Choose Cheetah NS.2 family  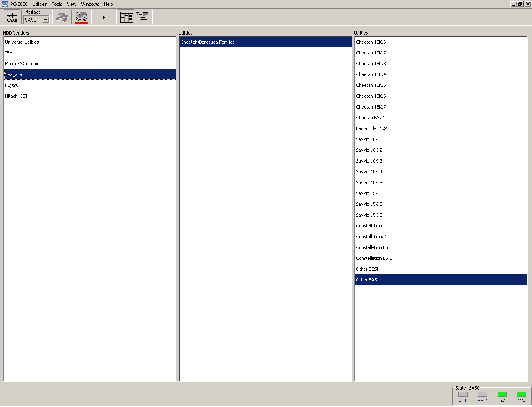pos(441,118)
